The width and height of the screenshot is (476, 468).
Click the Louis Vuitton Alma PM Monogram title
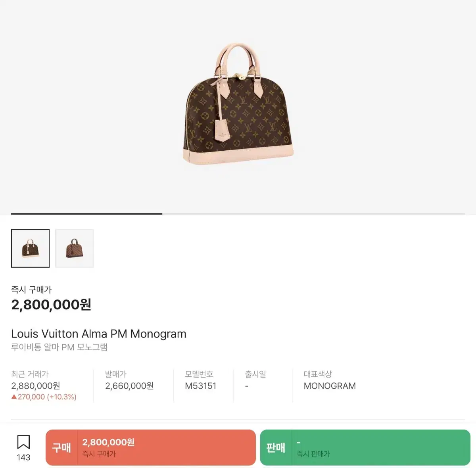click(99, 334)
